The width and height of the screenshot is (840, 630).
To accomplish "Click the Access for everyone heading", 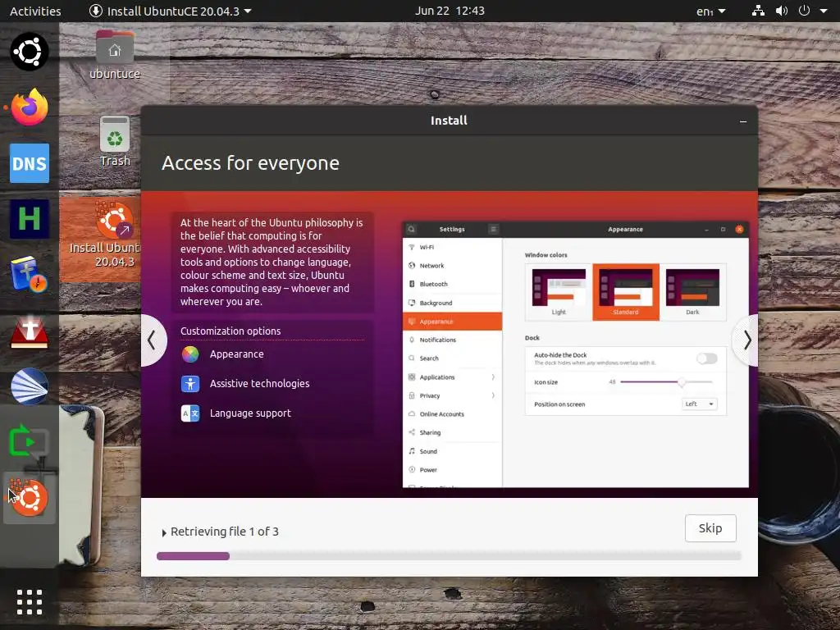I will (x=250, y=163).
